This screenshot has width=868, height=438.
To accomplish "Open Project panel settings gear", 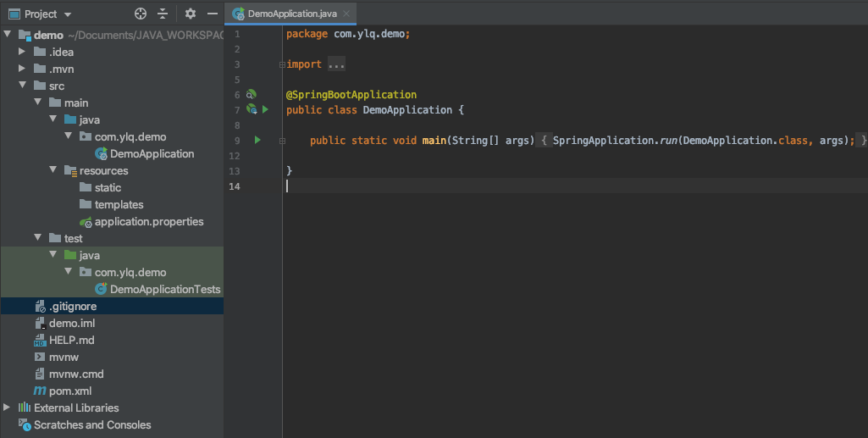I will click(191, 14).
